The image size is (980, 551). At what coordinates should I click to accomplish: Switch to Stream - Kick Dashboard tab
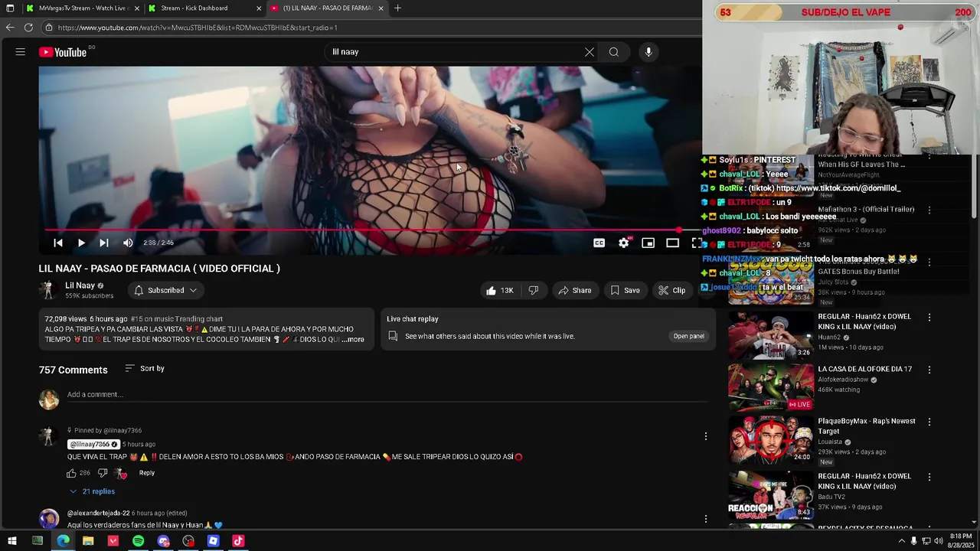click(x=204, y=8)
